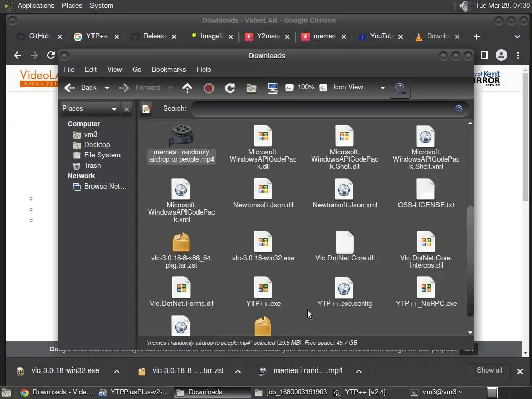Viewport: 532px width, 399px height.
Task: Open the Help menu
Action: pyautogui.click(x=204, y=69)
